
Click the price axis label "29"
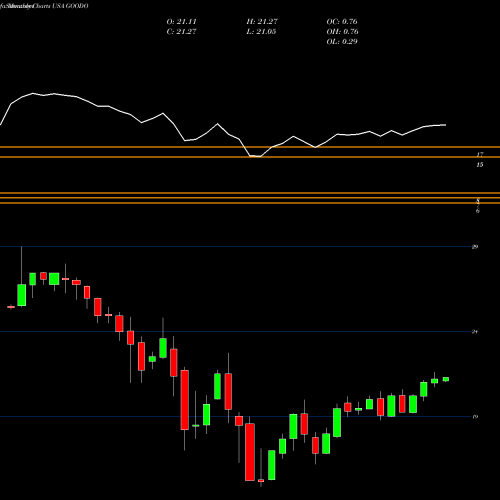coord(475,247)
